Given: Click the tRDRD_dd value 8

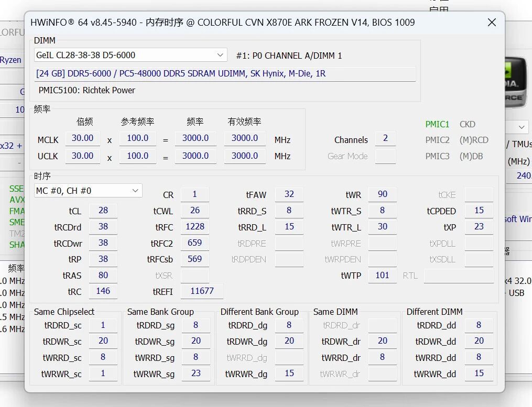Looking at the screenshot, I should pyautogui.click(x=479, y=326).
